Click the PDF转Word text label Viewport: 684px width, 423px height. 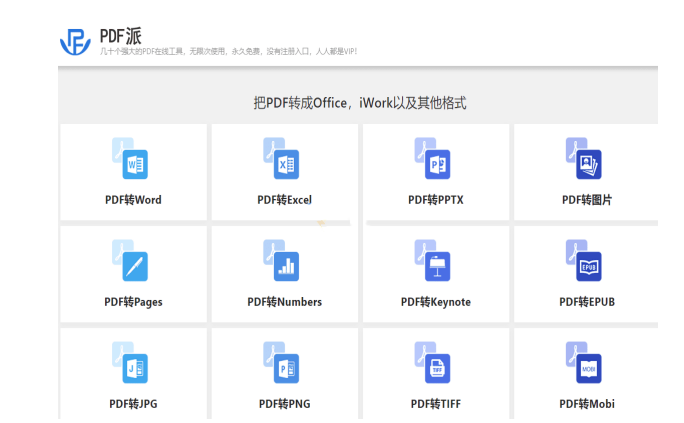coord(133,200)
